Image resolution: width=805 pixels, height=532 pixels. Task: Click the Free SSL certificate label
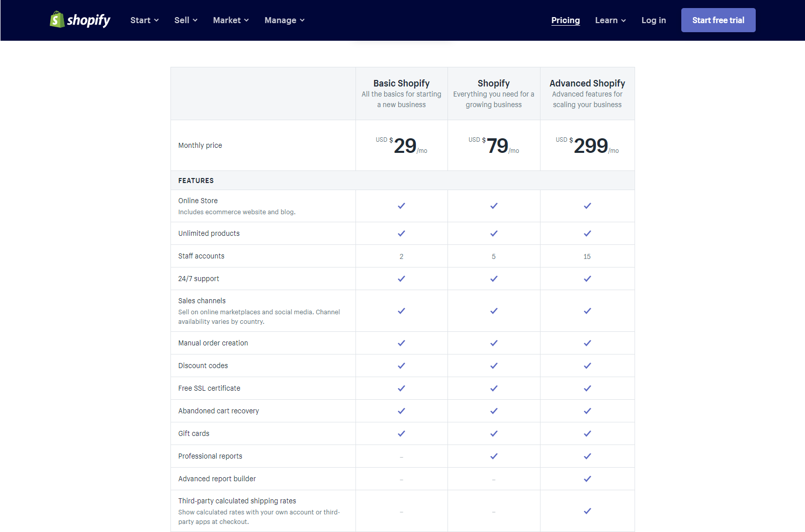pos(209,388)
